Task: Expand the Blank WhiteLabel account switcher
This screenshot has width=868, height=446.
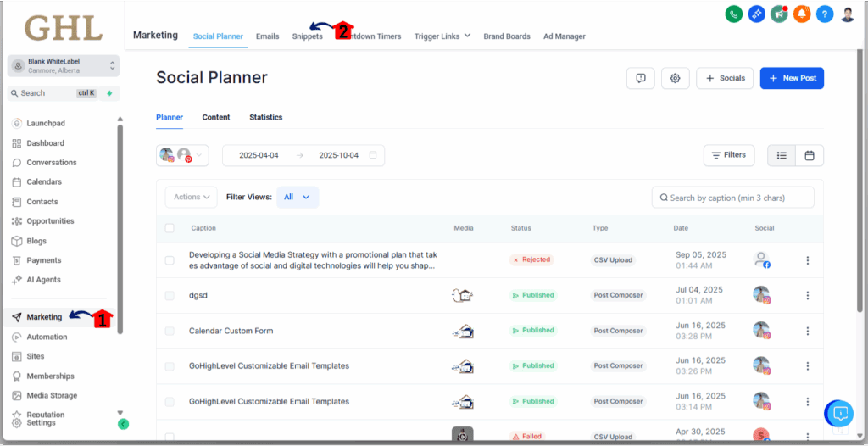Action: (64, 65)
